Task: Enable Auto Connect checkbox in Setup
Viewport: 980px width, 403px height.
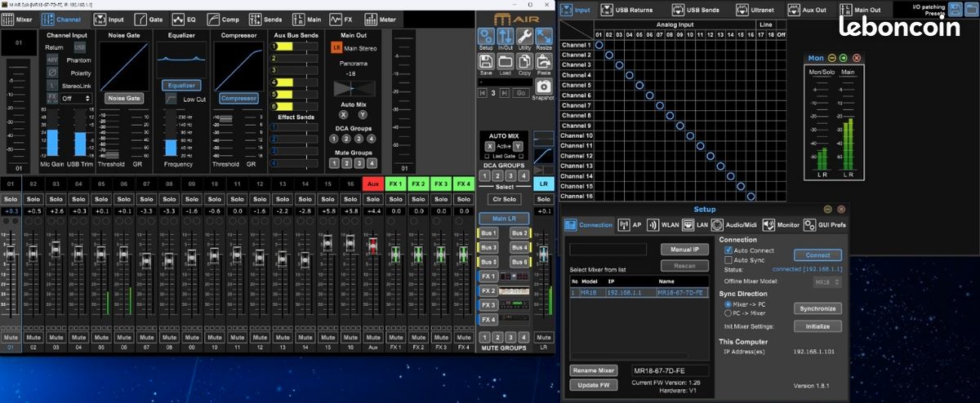Action: tap(728, 250)
